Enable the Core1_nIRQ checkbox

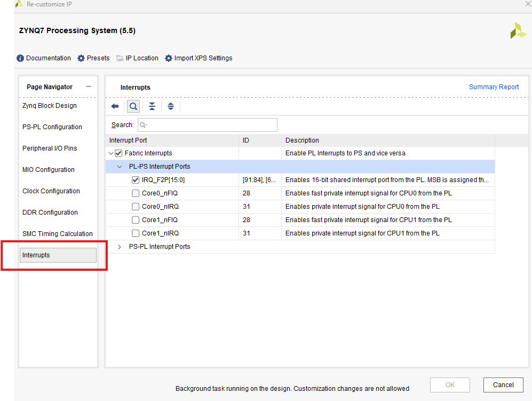(x=136, y=233)
